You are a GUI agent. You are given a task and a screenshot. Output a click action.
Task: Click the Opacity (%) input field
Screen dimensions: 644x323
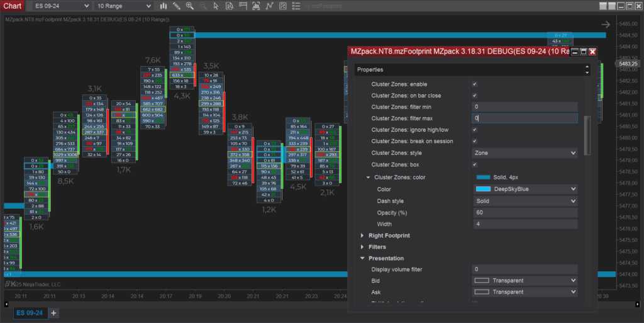pos(525,212)
